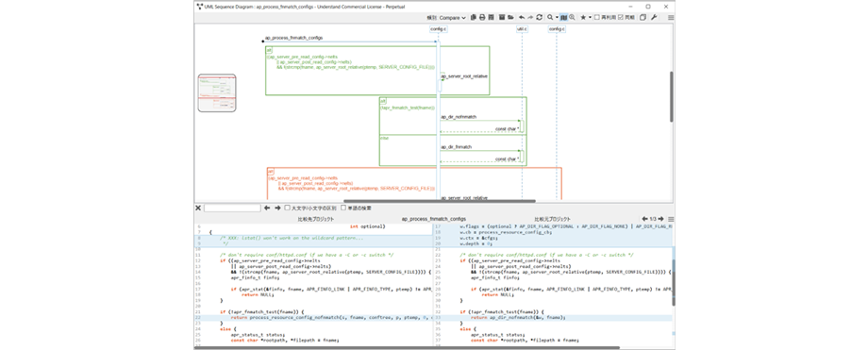Click the print graph icon
Screen dimensions: 868x350
click(x=482, y=18)
